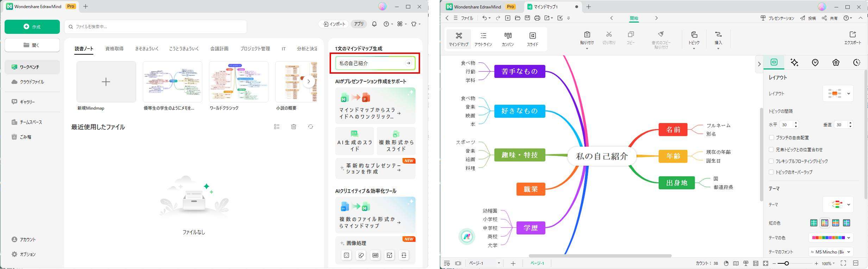
Task: Open ごみ箱 trash in the sidebar
Action: [x=32, y=137]
